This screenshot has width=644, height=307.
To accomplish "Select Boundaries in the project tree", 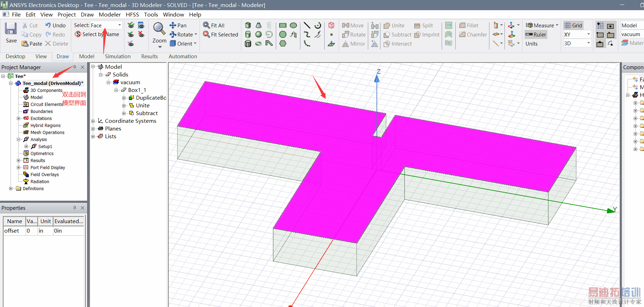I will (x=41, y=111).
